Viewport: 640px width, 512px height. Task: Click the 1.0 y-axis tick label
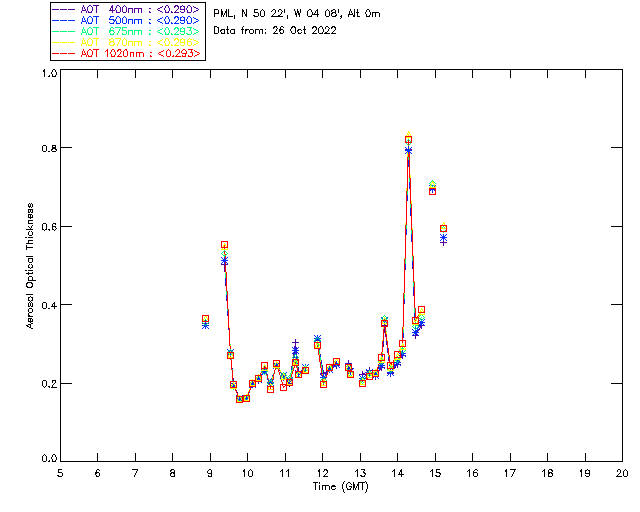tap(49, 73)
